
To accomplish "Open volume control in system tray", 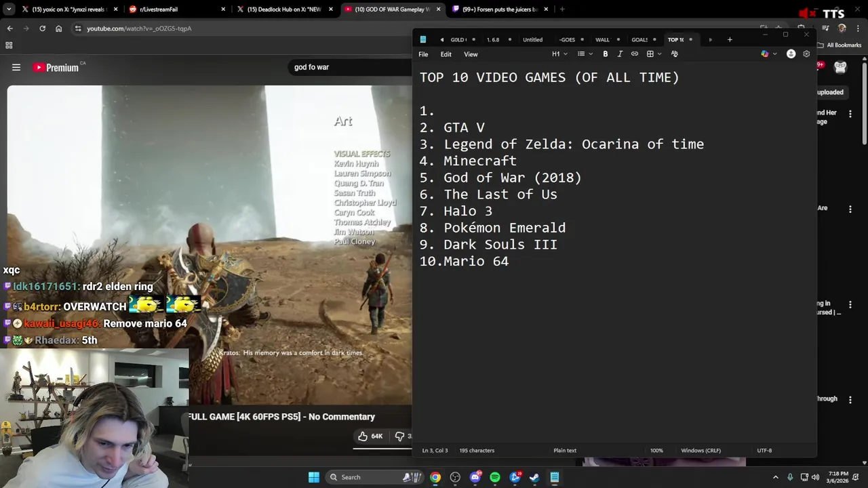I will pos(815,477).
